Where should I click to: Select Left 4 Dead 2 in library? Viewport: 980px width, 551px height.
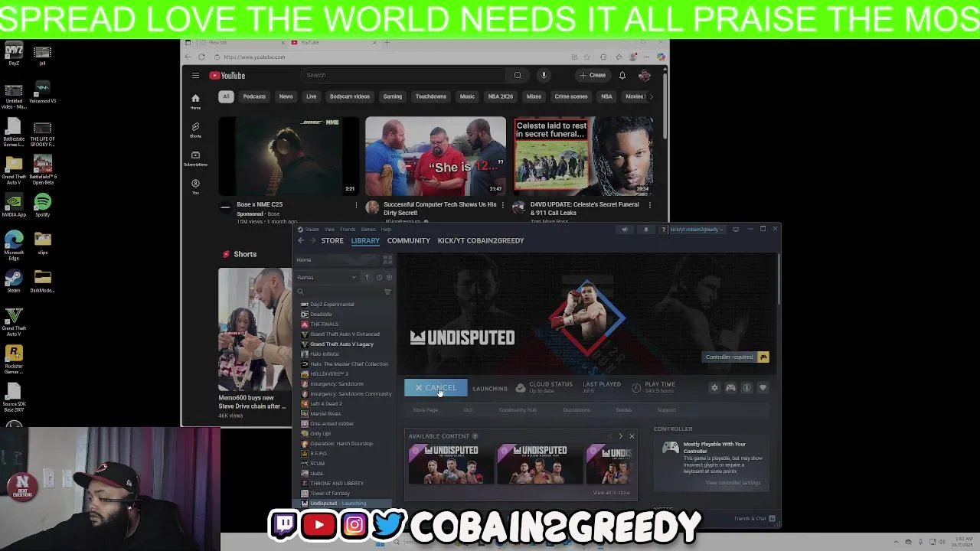pos(325,404)
